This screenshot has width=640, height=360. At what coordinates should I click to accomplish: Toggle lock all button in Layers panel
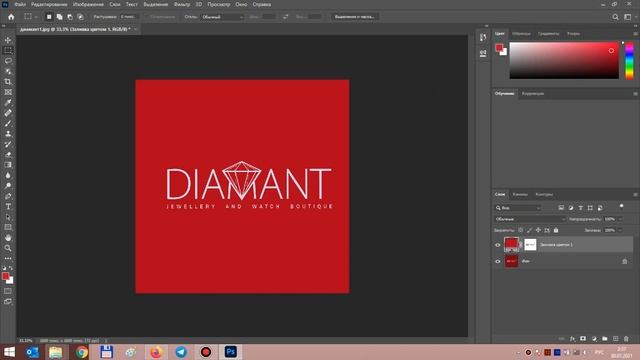[x=556, y=230]
